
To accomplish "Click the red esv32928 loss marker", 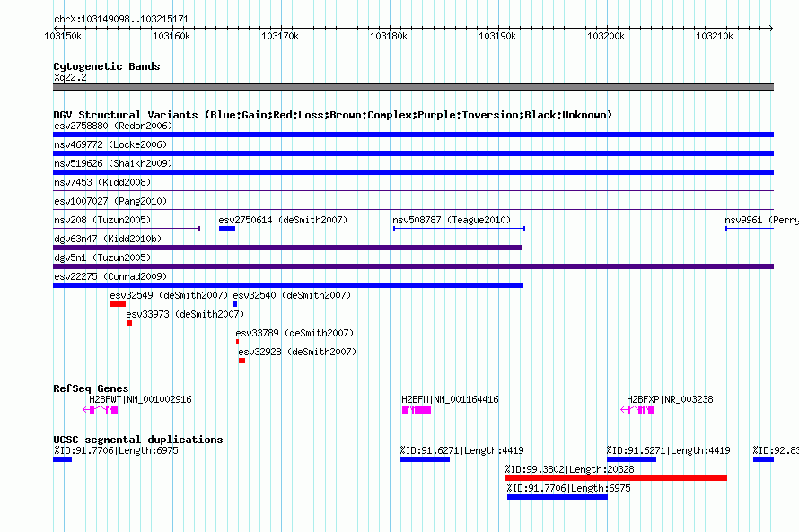I will [x=242, y=361].
